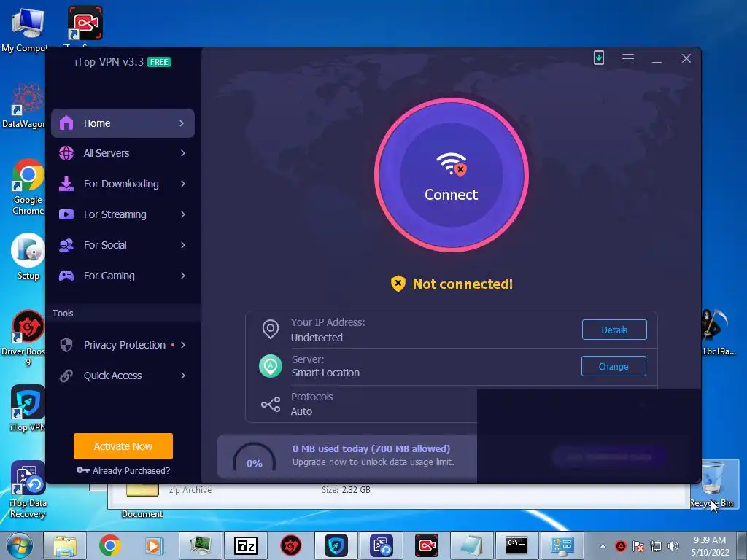The width and height of the screenshot is (747, 560).
Task: Click the Home house icon
Action: [66, 122]
